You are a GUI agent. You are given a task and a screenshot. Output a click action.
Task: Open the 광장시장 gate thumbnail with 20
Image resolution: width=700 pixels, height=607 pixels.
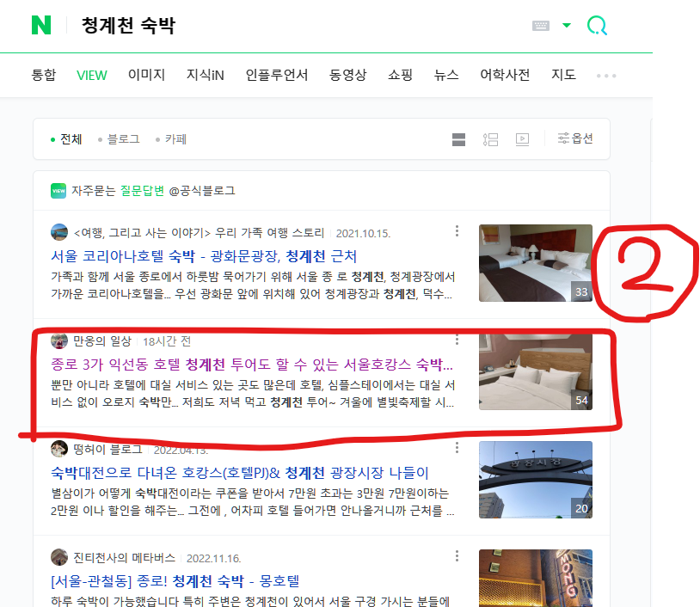point(536,480)
